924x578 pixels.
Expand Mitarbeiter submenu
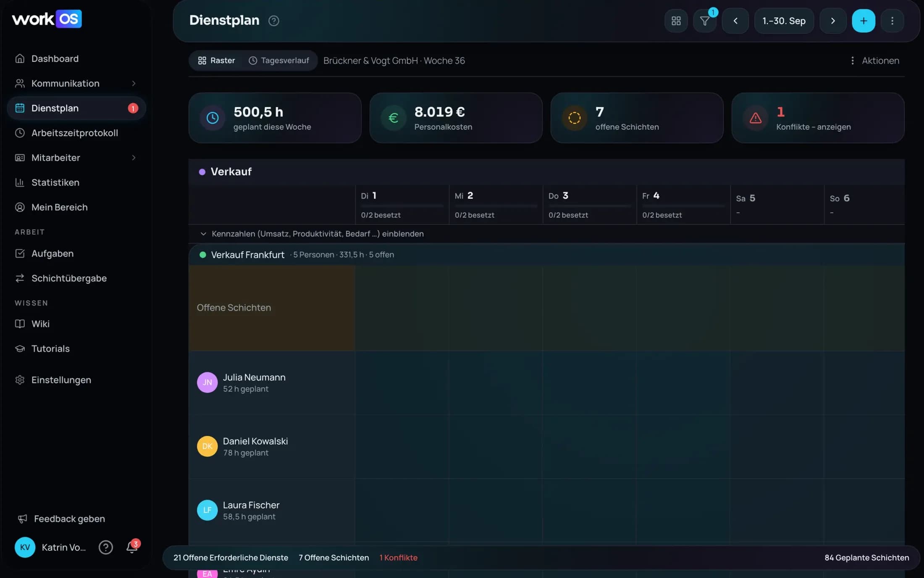pyautogui.click(x=134, y=158)
